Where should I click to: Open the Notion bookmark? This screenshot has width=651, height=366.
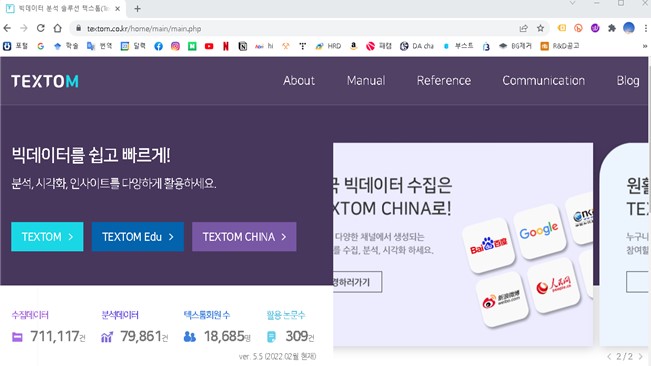(x=243, y=46)
